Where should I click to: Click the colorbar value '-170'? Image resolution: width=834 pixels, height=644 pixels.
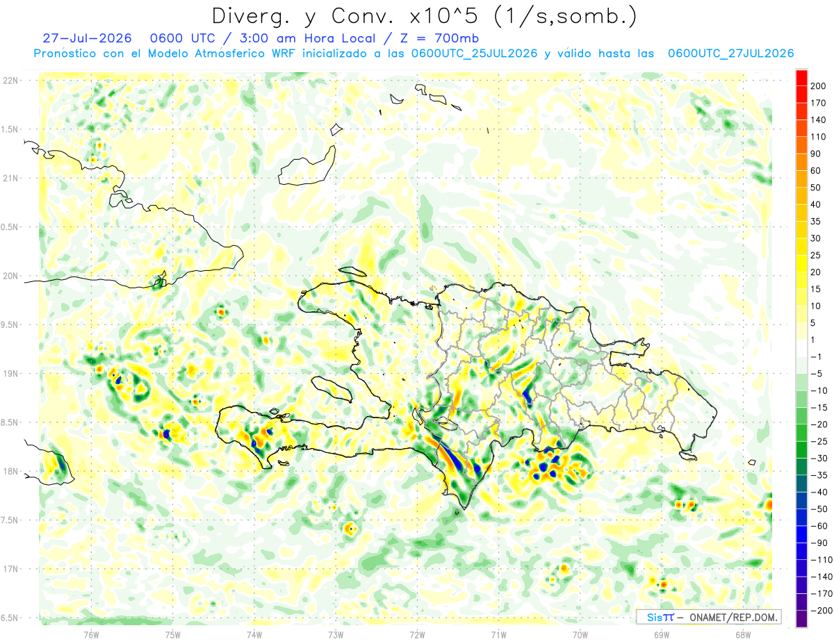pyautogui.click(x=821, y=593)
